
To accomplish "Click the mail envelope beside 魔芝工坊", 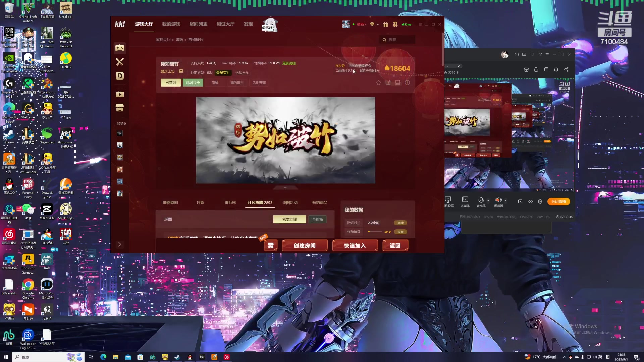I will point(181,71).
